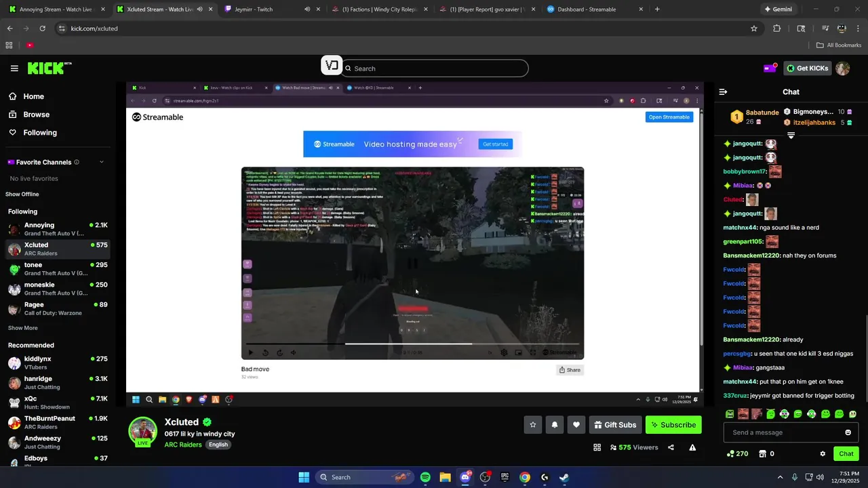The height and width of the screenshot is (488, 868).
Task: Open Browse in the sidebar
Action: tap(36, 115)
